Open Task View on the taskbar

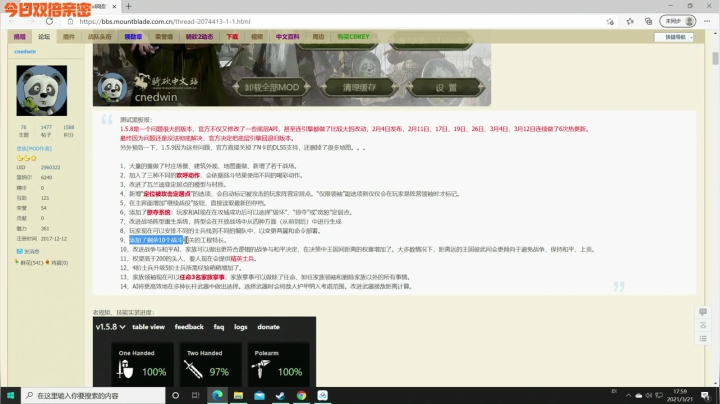(196, 395)
